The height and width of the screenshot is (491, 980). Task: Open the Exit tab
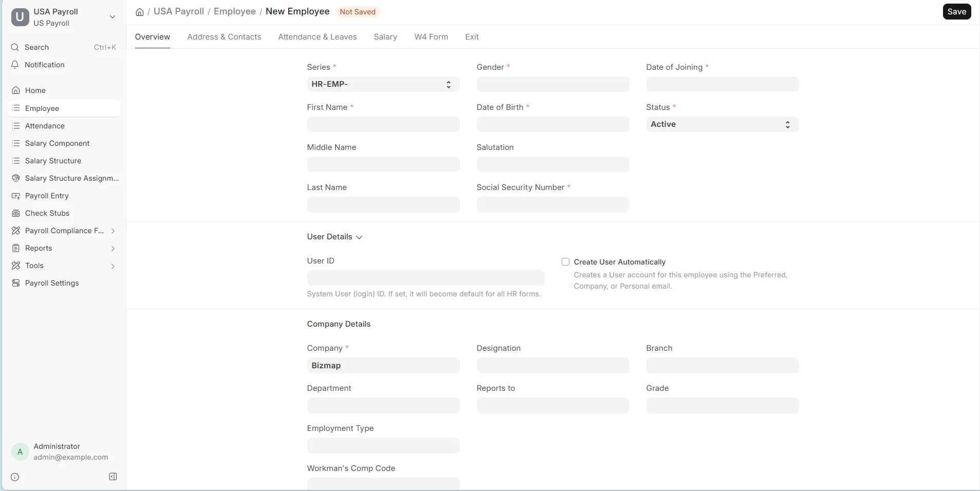[472, 37]
